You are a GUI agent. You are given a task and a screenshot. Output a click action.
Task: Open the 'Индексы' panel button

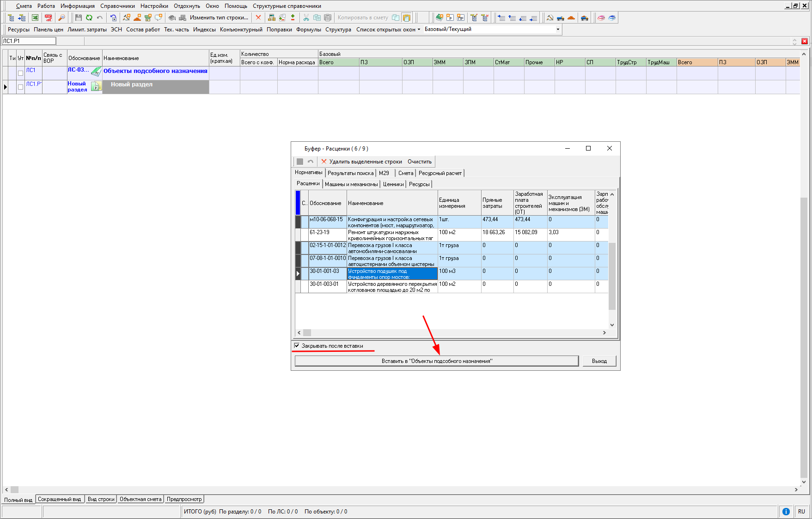click(204, 29)
